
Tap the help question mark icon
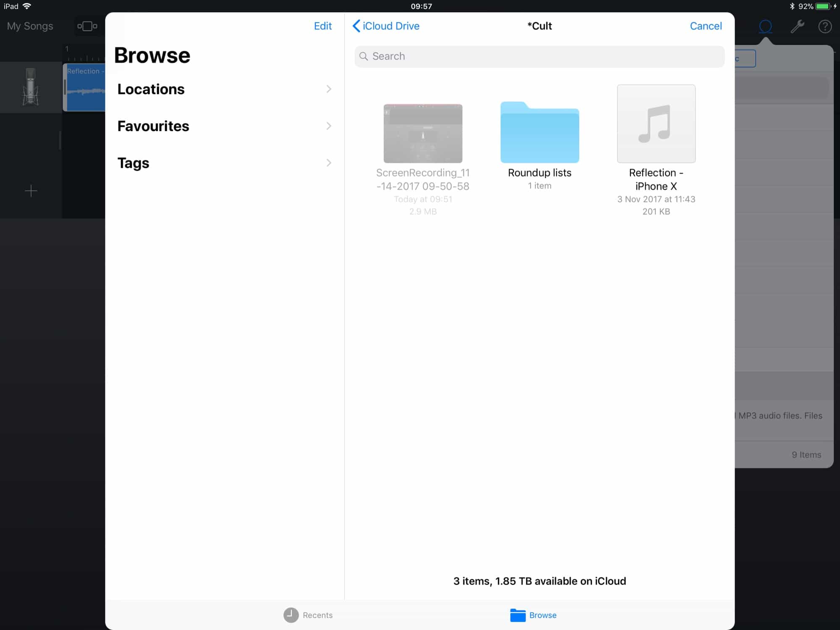(825, 26)
